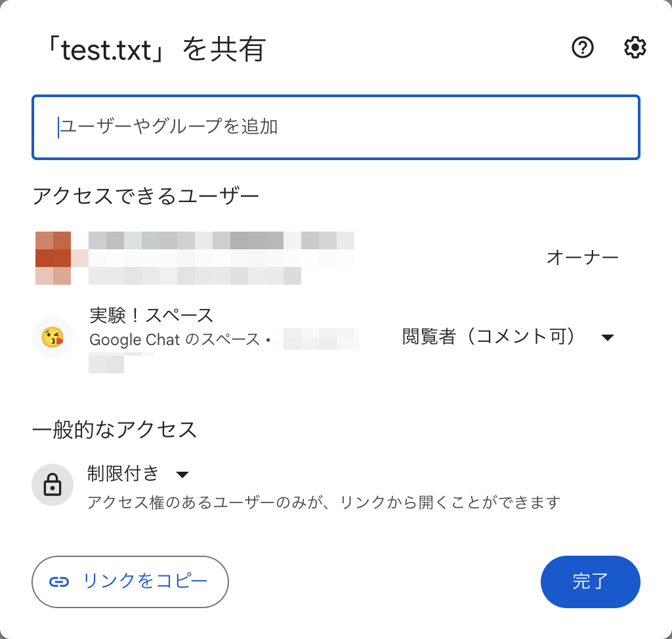Click the リンクをコピー button

tap(129, 581)
